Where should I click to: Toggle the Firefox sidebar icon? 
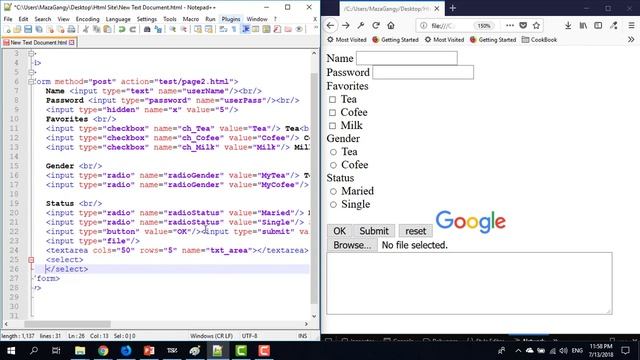coord(598,25)
